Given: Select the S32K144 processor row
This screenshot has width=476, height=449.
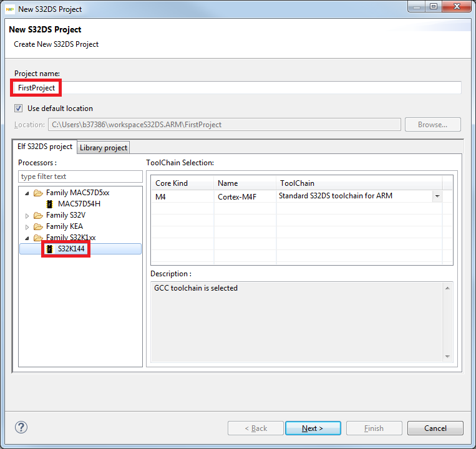Looking at the screenshot, I should click(x=80, y=249).
